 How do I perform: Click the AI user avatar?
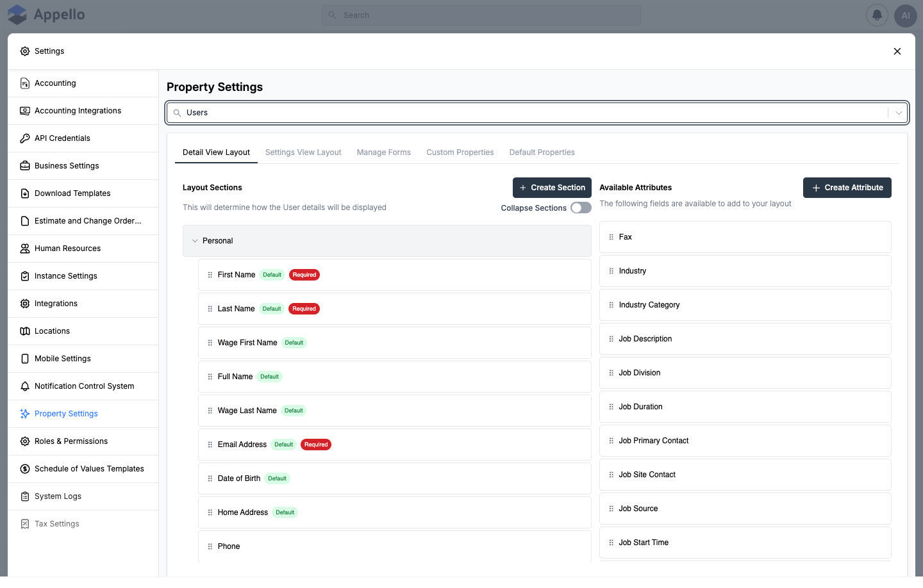point(906,15)
